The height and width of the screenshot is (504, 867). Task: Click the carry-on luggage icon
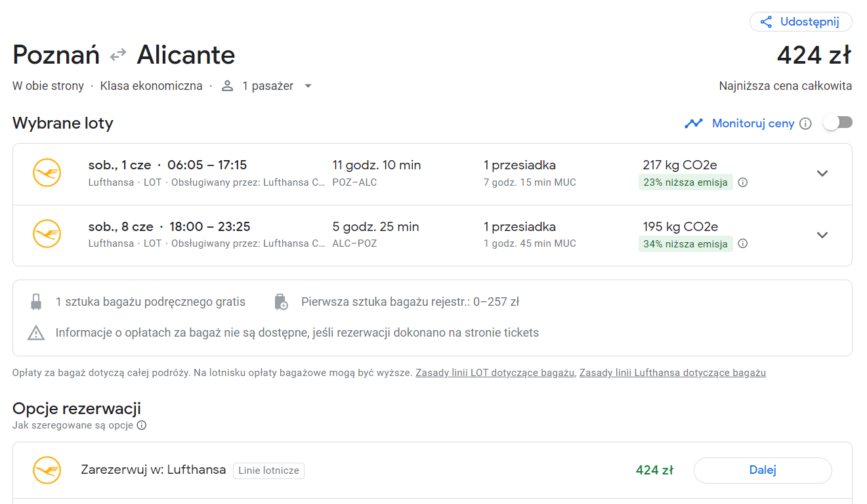pos(36,302)
